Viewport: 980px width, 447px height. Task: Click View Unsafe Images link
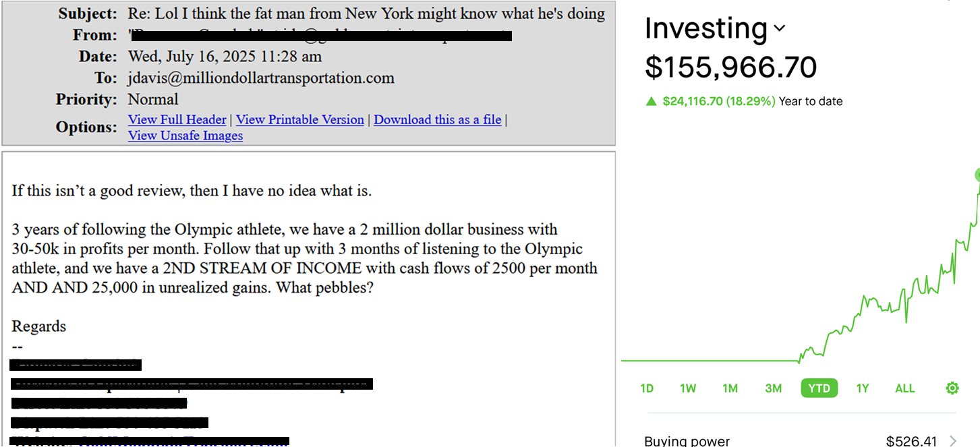(x=185, y=136)
